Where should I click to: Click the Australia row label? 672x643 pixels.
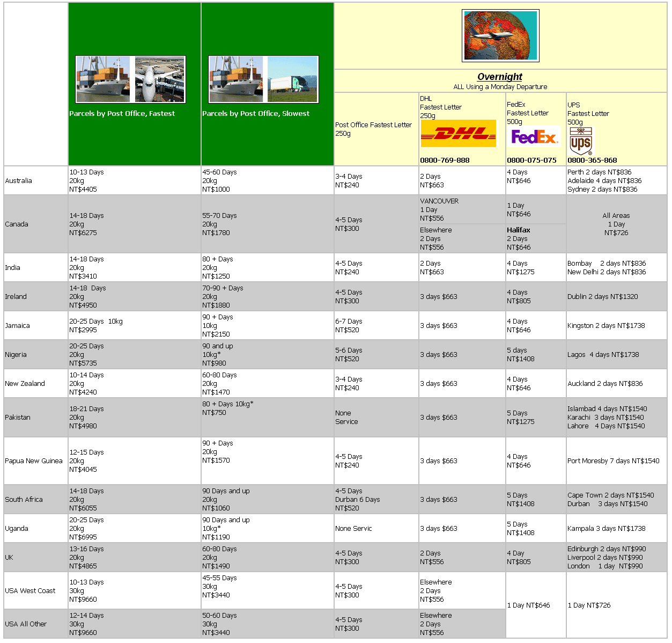click(19, 181)
